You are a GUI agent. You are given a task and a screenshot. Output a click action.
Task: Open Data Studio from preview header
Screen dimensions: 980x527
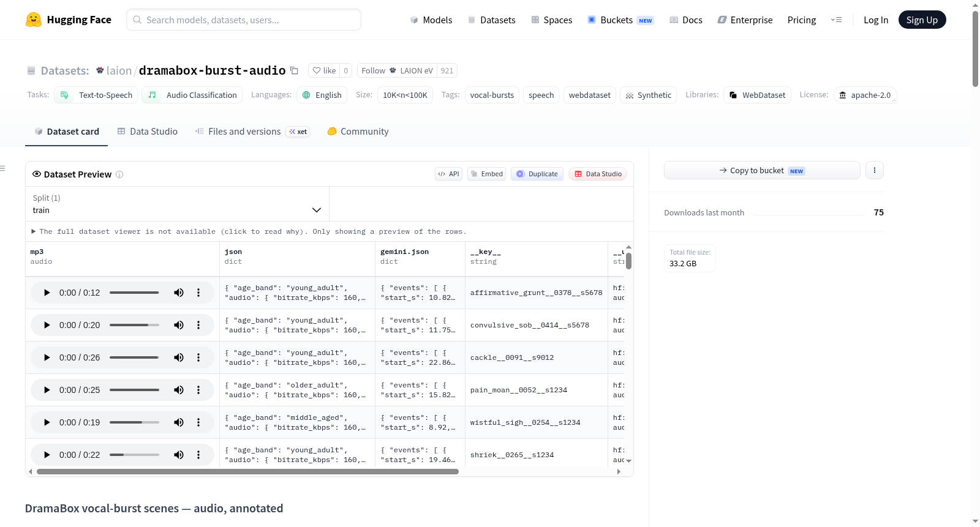click(598, 174)
